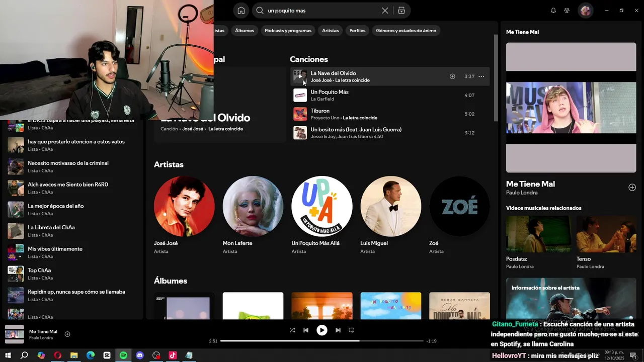Open José José link under La Nave del Olvido song

[321, 80]
